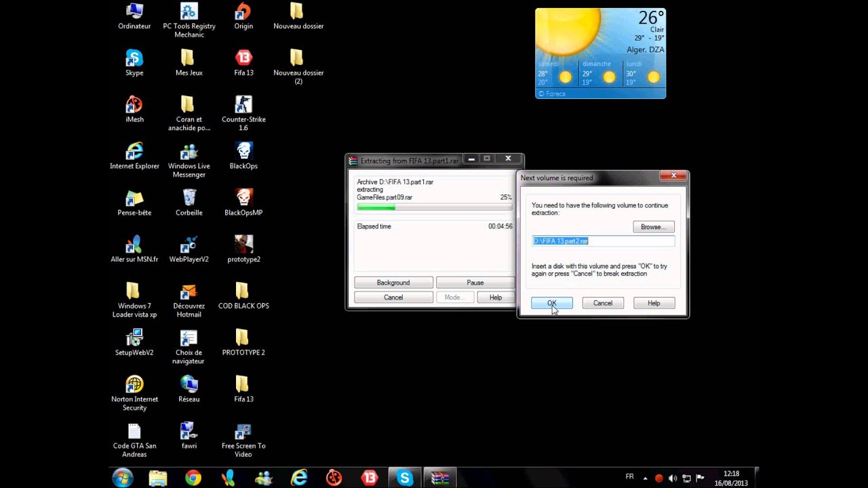Click the Action Center flag tray icon

tap(701, 479)
